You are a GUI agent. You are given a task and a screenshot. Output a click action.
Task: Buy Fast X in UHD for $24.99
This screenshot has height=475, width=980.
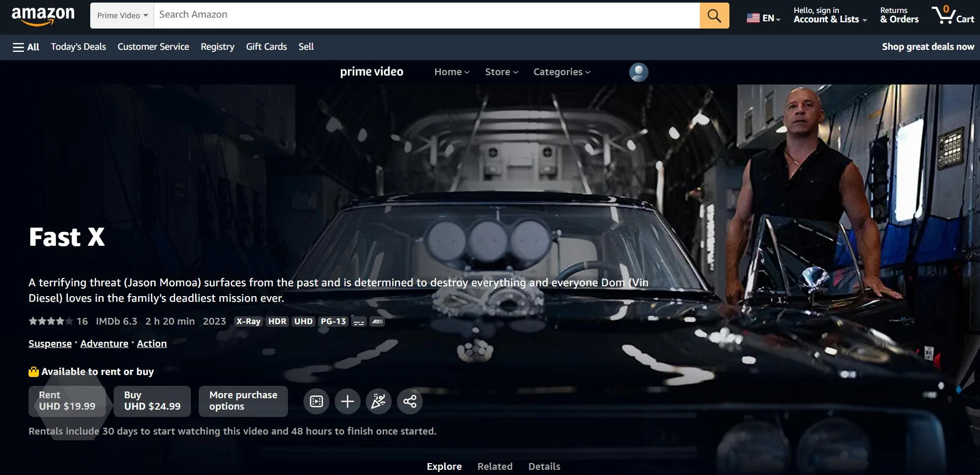click(x=152, y=401)
